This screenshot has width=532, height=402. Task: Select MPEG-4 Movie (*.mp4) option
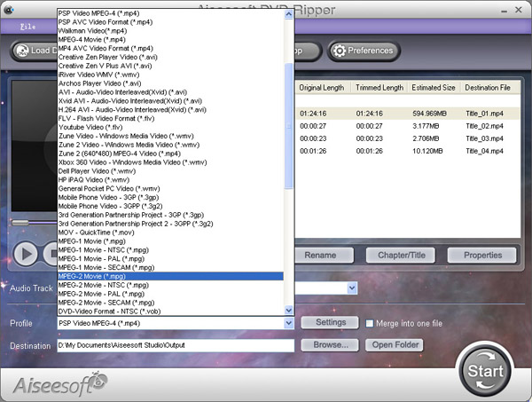[170, 39]
